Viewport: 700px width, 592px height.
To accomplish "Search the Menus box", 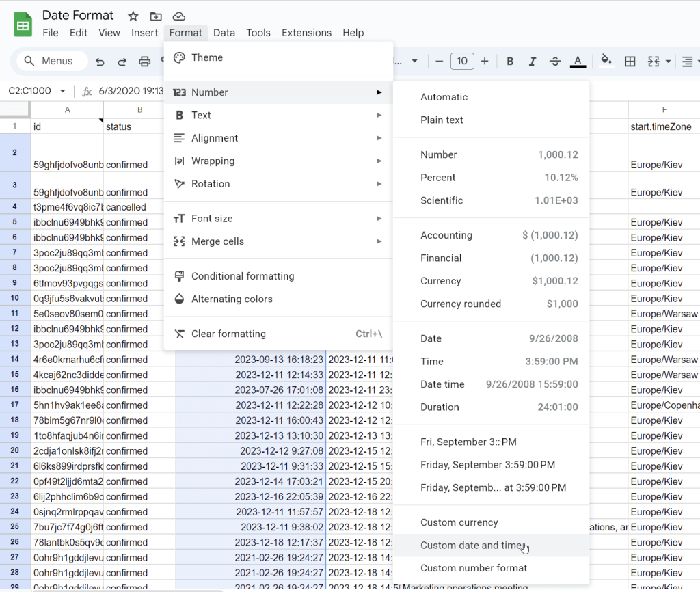I will [52, 61].
